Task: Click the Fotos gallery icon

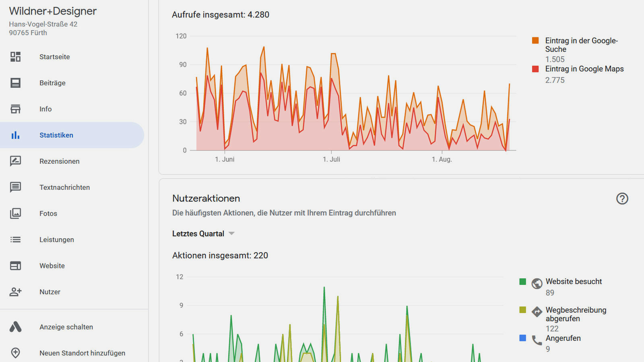Action: click(x=15, y=214)
